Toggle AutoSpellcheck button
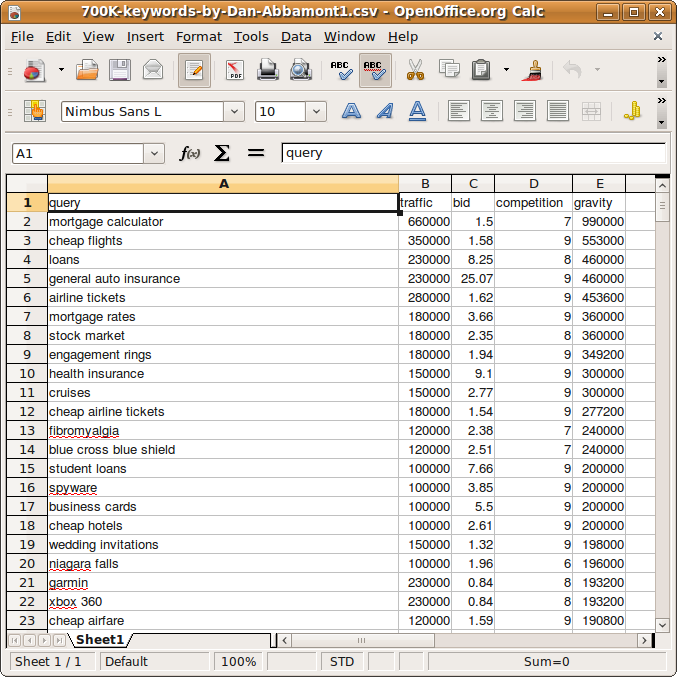 click(x=375, y=70)
